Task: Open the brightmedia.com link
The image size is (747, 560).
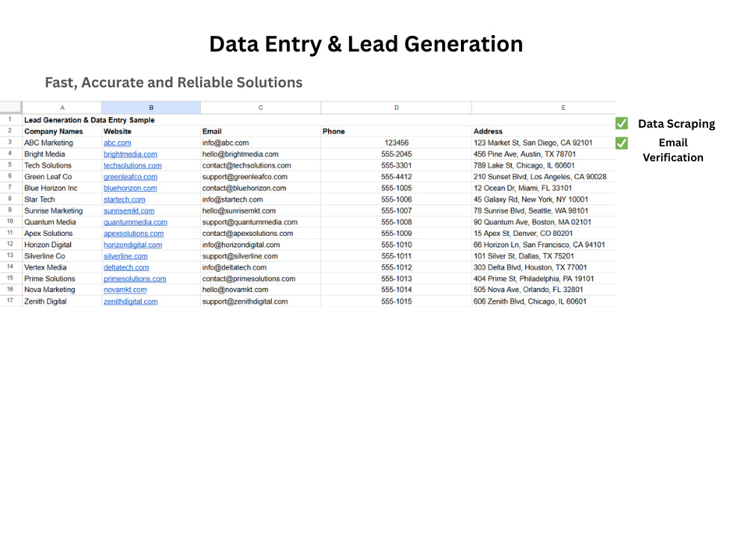Action: pyautogui.click(x=130, y=155)
